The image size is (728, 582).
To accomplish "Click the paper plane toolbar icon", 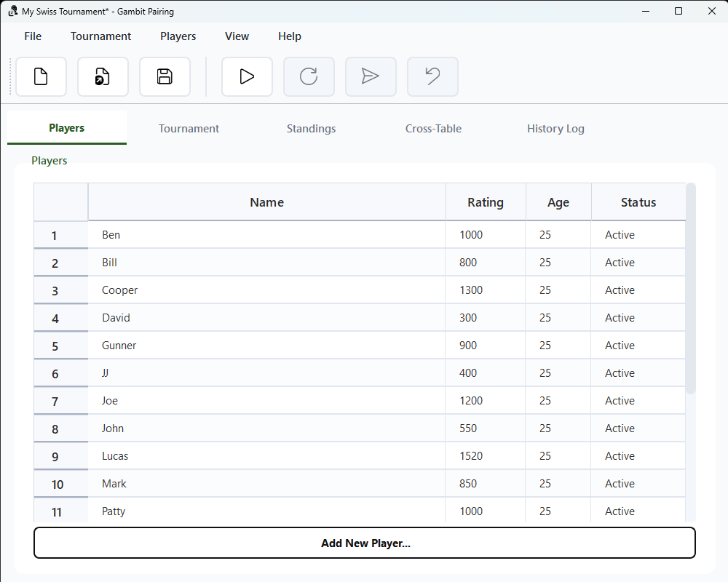I will click(371, 76).
